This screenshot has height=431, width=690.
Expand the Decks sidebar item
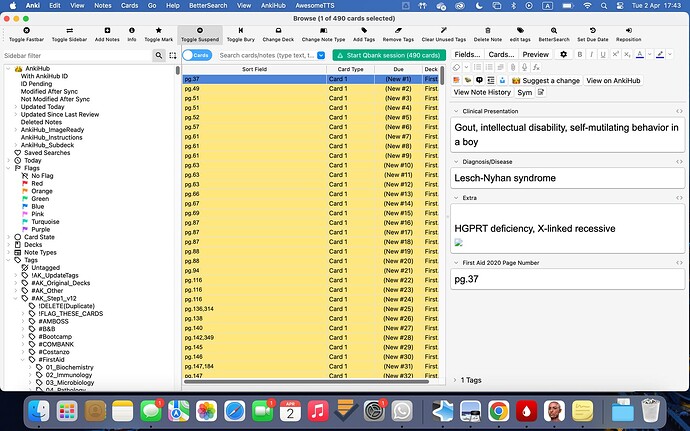(x=8, y=245)
